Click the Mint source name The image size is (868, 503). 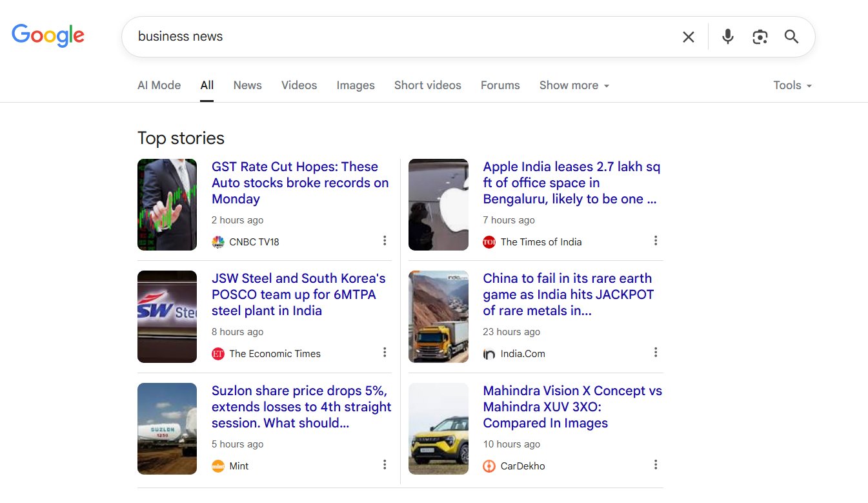239,466
